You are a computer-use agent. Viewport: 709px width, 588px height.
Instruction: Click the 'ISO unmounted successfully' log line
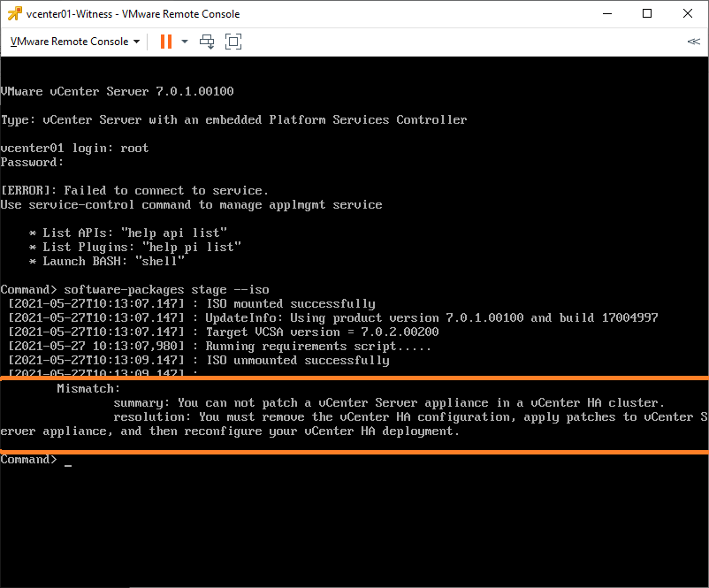(x=199, y=361)
